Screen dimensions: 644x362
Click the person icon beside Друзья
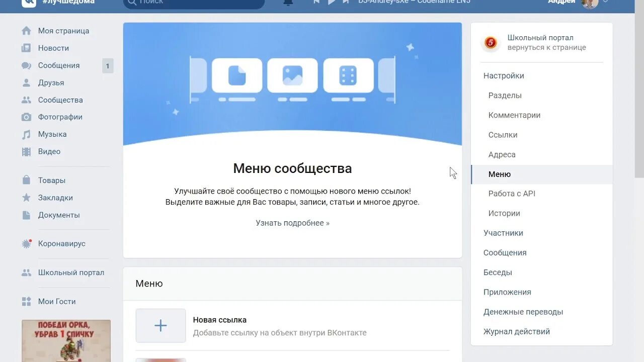(26, 83)
